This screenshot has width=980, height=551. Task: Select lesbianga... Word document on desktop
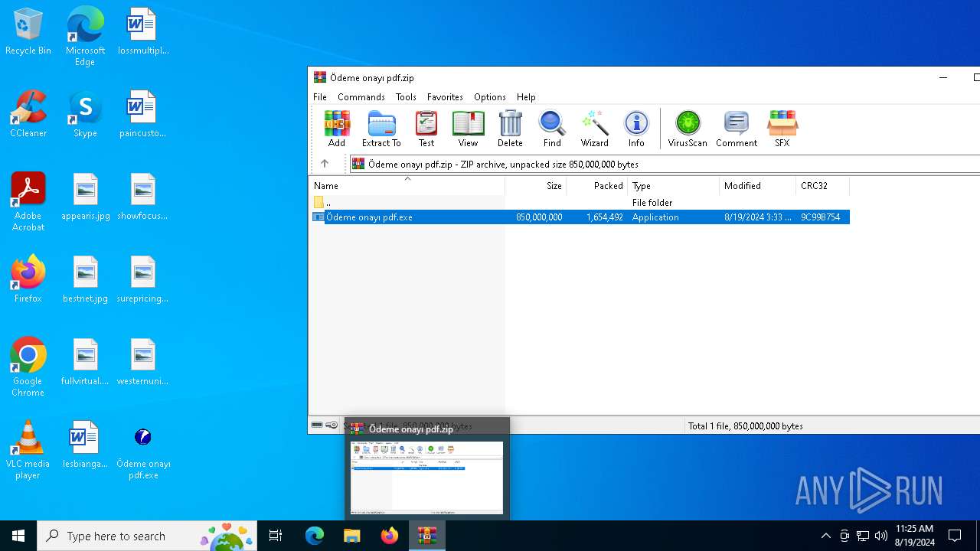click(x=85, y=445)
